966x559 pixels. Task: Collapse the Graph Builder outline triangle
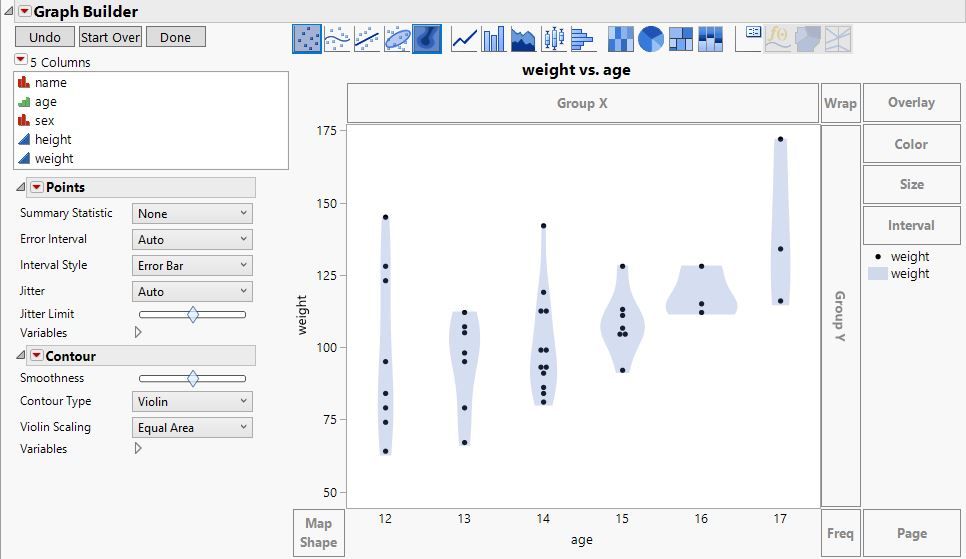pos(9,11)
